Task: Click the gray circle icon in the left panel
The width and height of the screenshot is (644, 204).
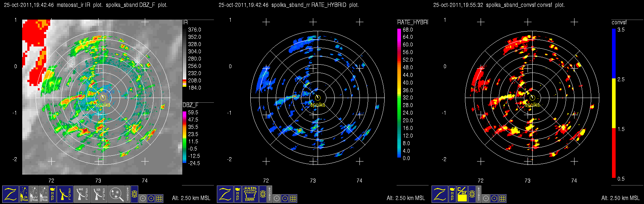Action: click(143, 199)
